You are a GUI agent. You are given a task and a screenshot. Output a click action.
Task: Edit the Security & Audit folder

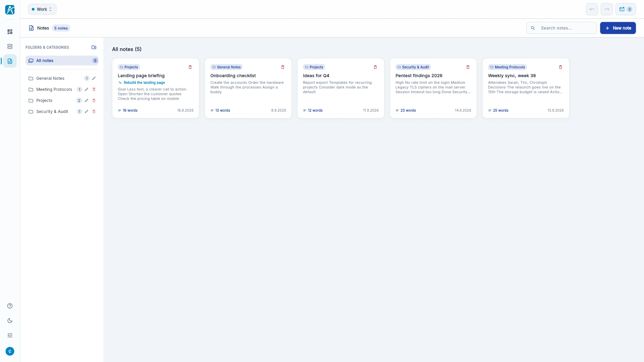point(87,112)
